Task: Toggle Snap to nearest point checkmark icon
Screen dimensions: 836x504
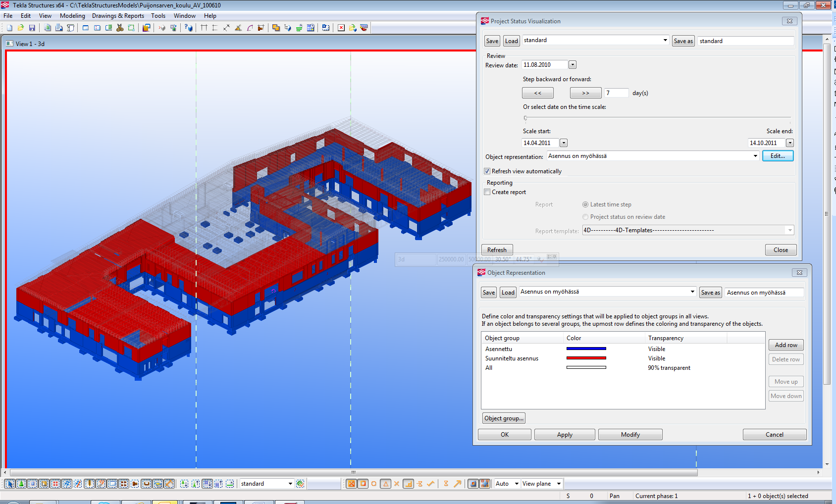Action: point(430,484)
